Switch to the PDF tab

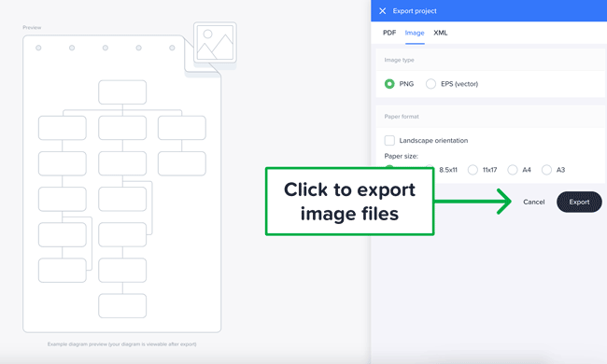tap(389, 33)
